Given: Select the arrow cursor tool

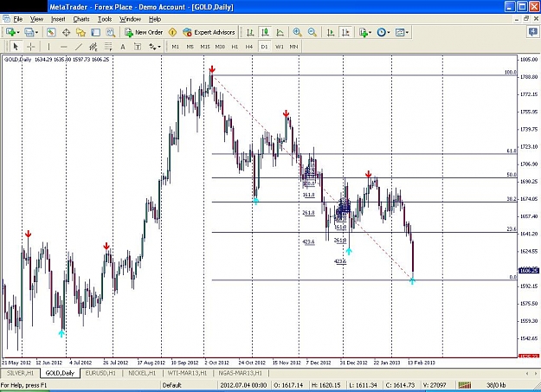Looking at the screenshot, I should click(x=16, y=47).
